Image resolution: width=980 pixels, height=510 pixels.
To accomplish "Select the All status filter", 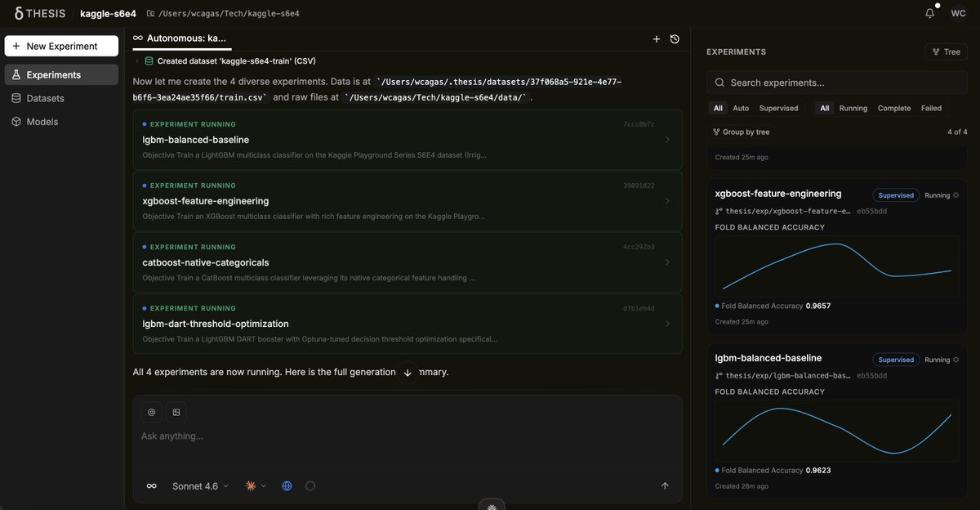I will tap(825, 108).
